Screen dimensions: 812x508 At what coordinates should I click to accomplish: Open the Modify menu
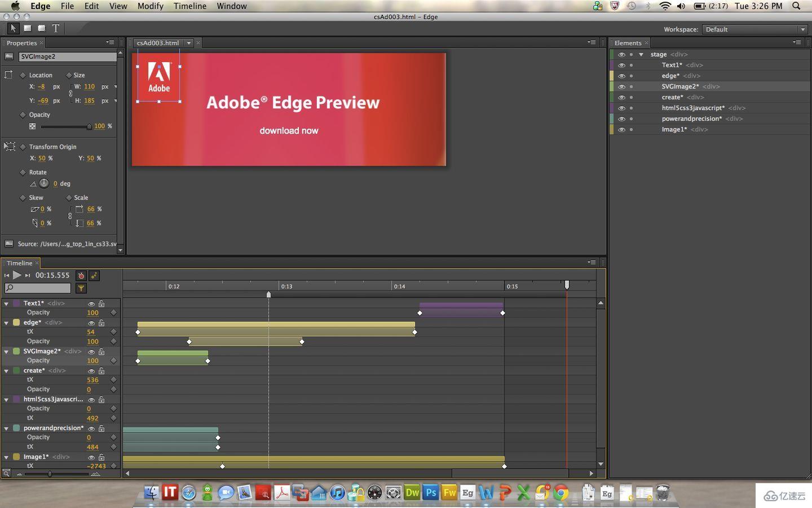(x=150, y=6)
